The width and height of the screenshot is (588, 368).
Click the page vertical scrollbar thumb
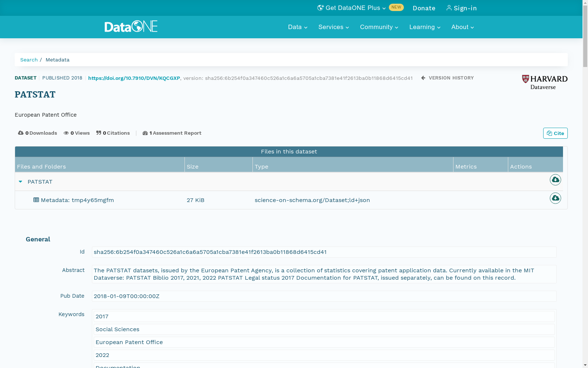pos(585,37)
